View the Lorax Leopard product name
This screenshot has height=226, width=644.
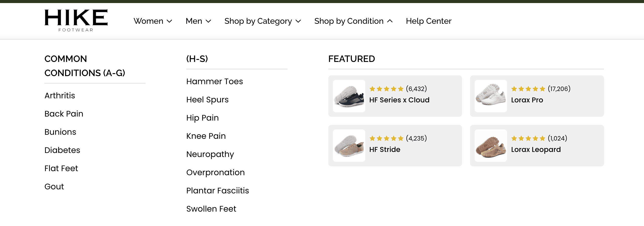(x=536, y=149)
